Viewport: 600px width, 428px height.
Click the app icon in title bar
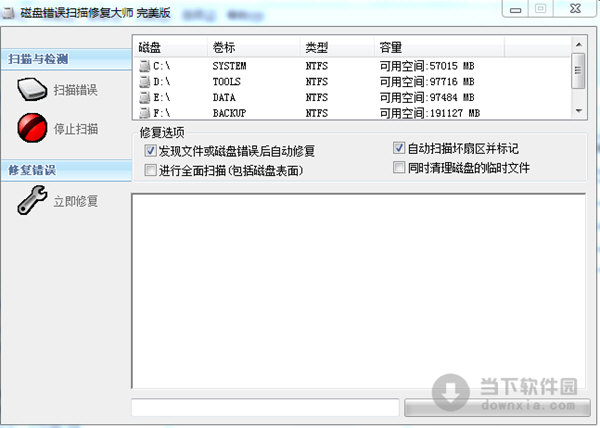pos(8,13)
